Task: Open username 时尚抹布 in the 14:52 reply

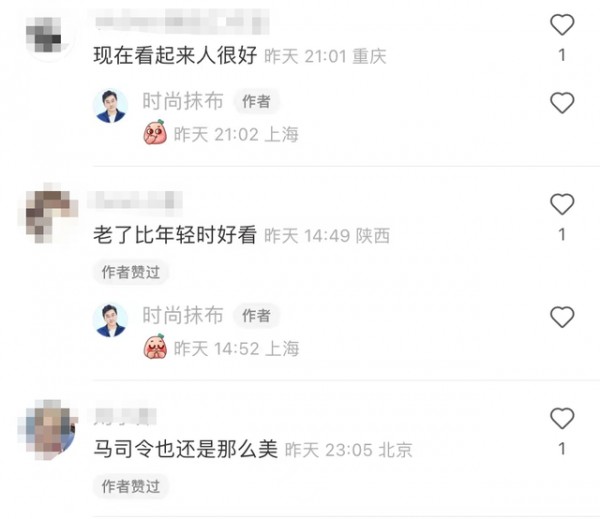Action: [183, 315]
